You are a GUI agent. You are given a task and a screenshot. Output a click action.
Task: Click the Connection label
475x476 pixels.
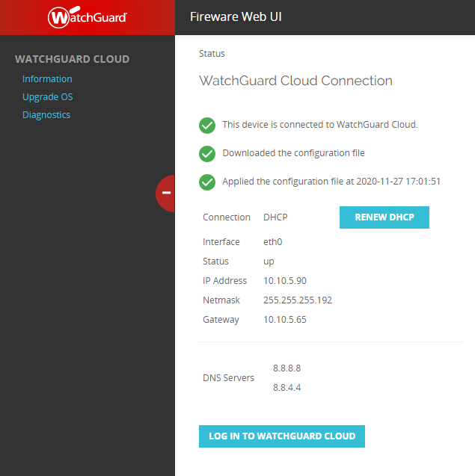tap(227, 217)
